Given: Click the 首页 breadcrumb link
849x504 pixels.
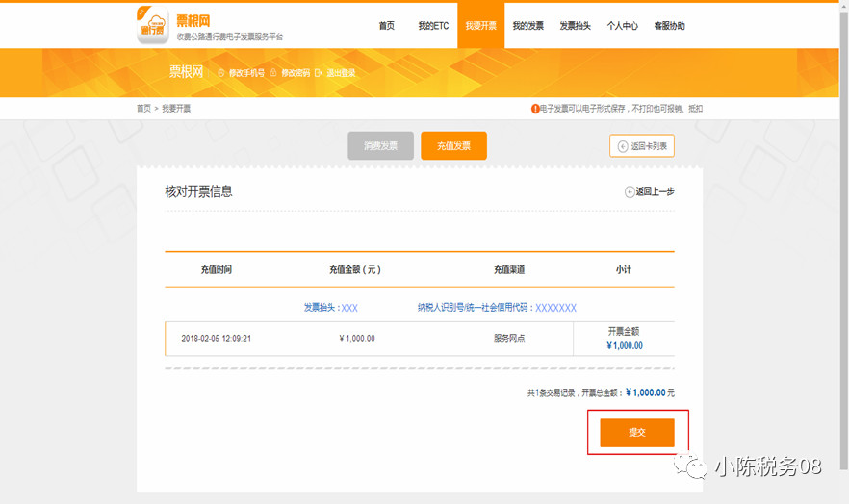Looking at the screenshot, I should (143, 109).
